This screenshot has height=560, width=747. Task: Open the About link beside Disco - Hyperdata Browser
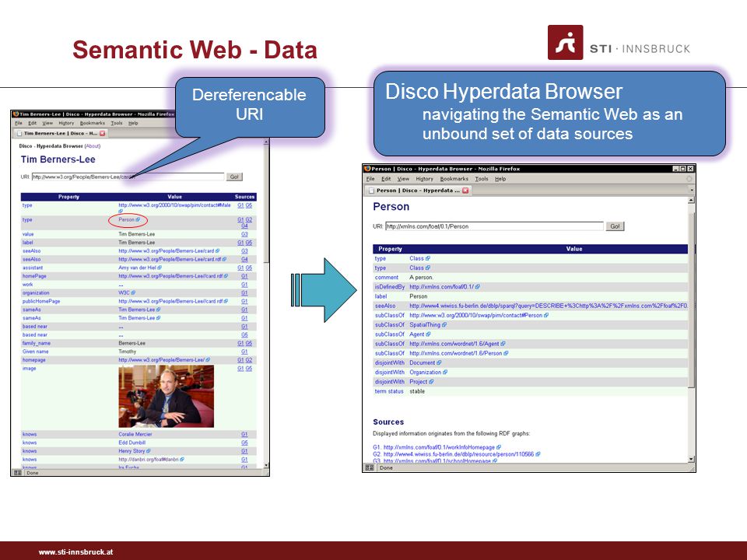coord(93,146)
